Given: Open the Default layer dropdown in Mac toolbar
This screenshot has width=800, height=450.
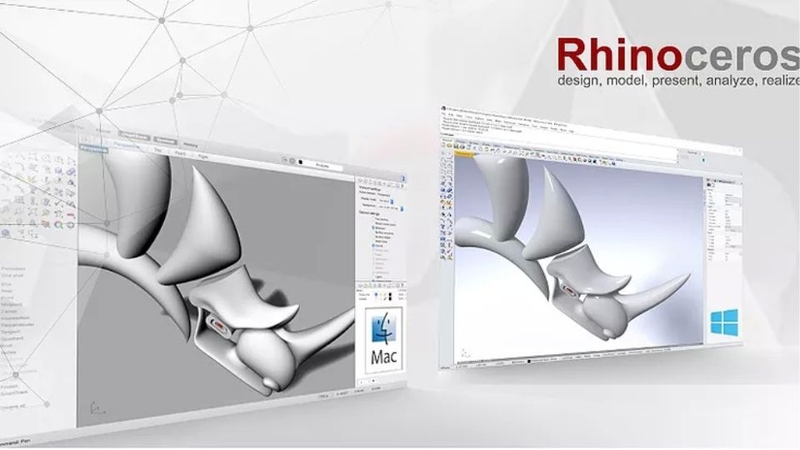Looking at the screenshot, I should [320, 165].
